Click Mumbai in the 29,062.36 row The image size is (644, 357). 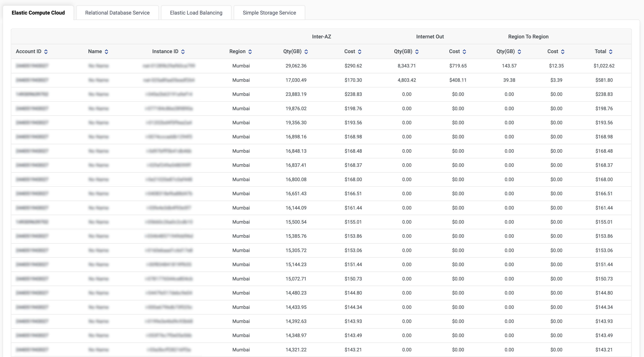click(241, 66)
